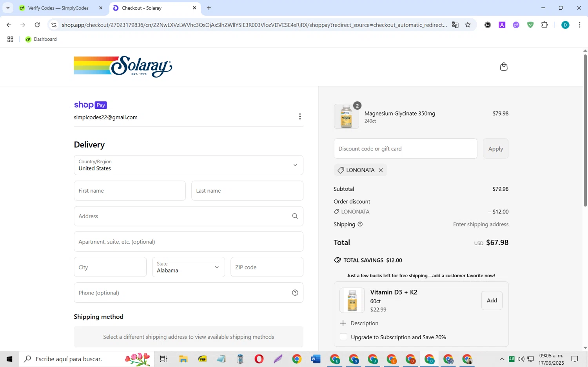Open the shopping bag cart icon
The height and width of the screenshot is (367, 588).
point(504,67)
